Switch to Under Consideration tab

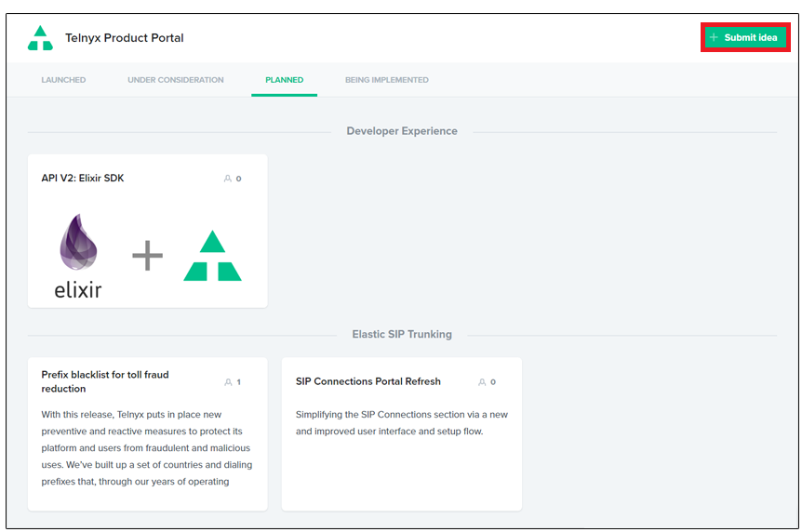(x=176, y=80)
